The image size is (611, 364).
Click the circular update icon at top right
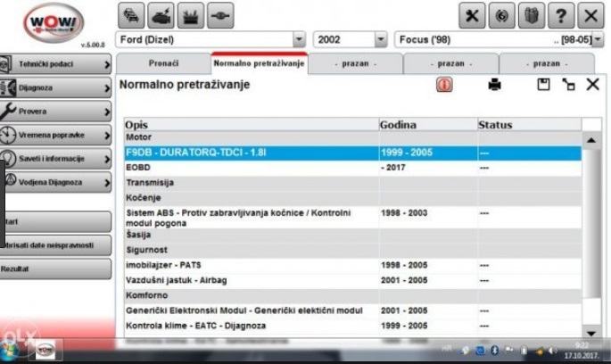502,15
